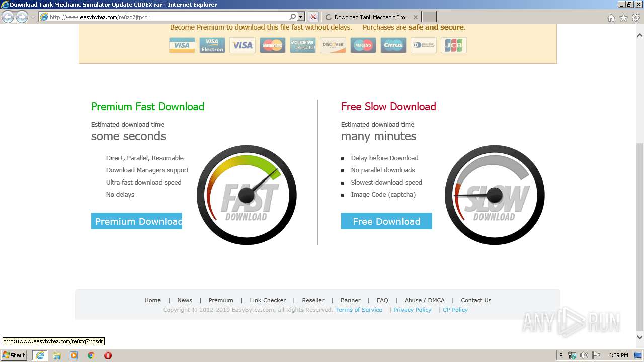This screenshot has height=362, width=644.
Task: Open the Premium footer link
Action: click(221, 300)
